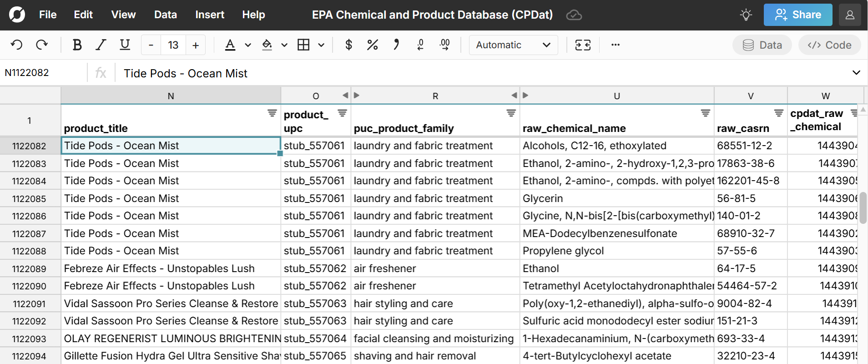This screenshot has width=868, height=364.
Task: Open the text color dropdown arrow
Action: [x=248, y=45]
